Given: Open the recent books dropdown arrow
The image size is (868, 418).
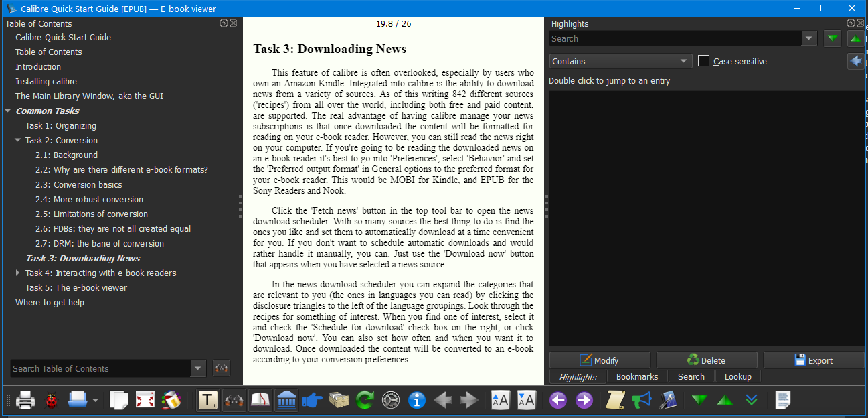Looking at the screenshot, I should pyautogui.click(x=95, y=401).
